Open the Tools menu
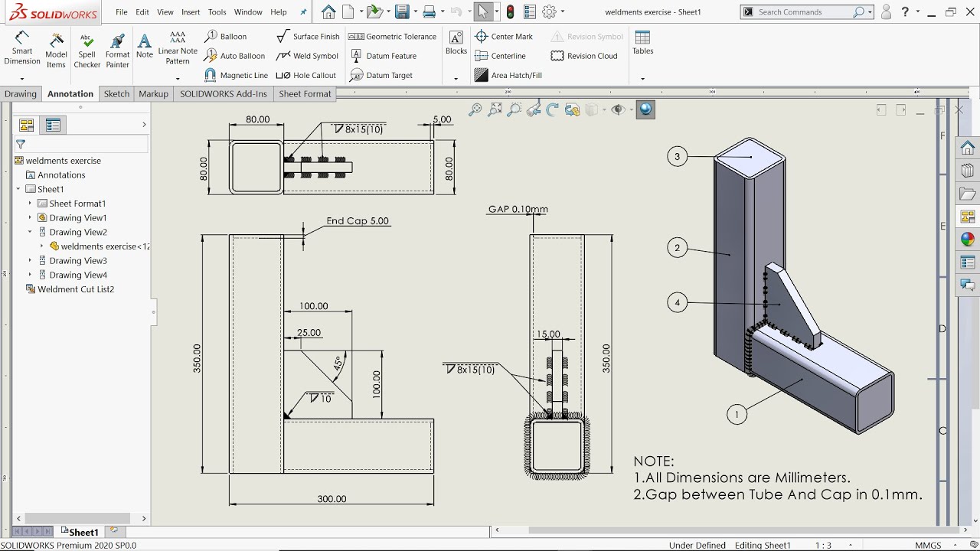Screen dimensions: 980x551 [217, 12]
